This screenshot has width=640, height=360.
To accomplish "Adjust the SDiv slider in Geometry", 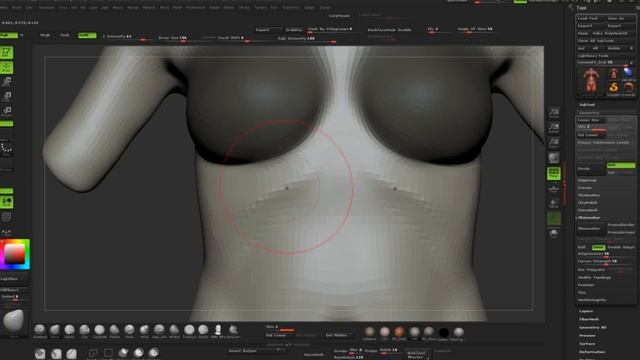I will (591, 127).
